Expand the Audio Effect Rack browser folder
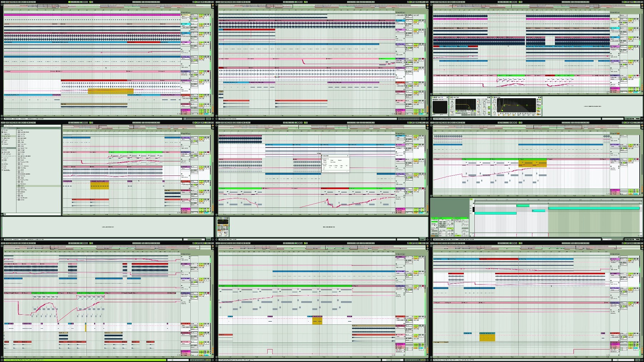Image resolution: width=644 pixels, height=362 pixels. [x=17, y=132]
